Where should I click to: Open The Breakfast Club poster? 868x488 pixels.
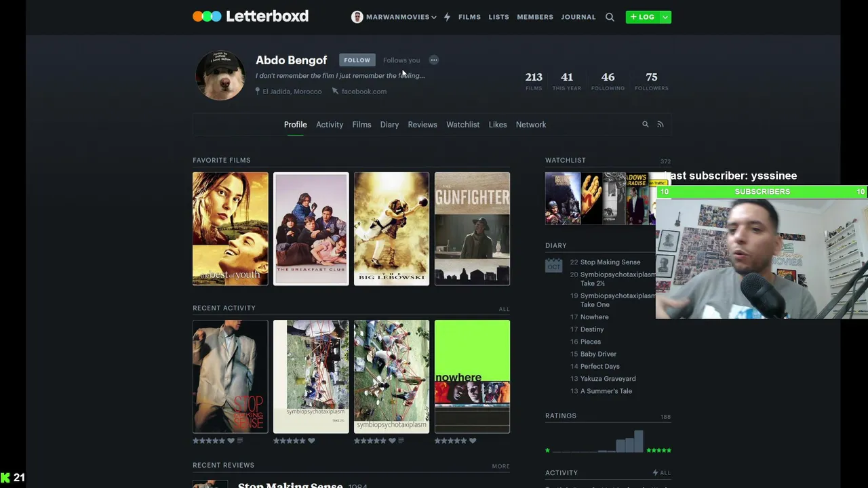click(311, 229)
